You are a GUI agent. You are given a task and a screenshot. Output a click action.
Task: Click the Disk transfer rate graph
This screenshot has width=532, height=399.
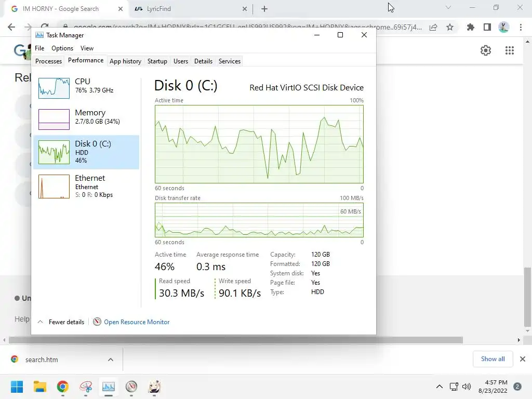point(259,220)
